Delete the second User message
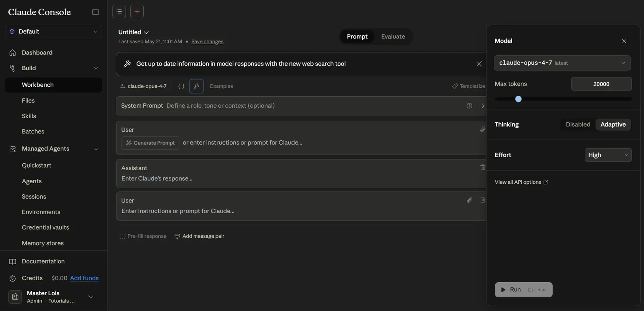Viewport: 644px width, 311px height. [x=483, y=200]
